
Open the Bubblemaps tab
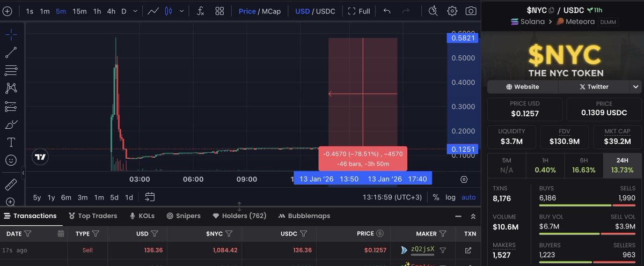click(304, 216)
